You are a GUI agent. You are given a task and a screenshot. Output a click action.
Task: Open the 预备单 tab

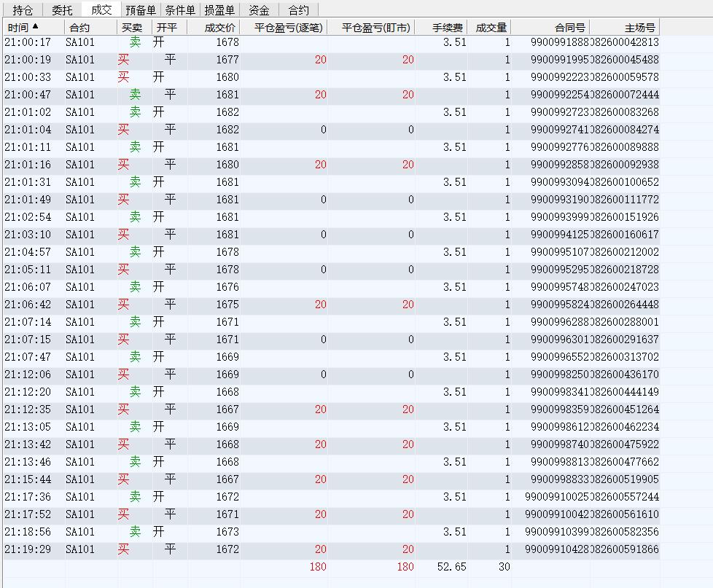(x=141, y=10)
